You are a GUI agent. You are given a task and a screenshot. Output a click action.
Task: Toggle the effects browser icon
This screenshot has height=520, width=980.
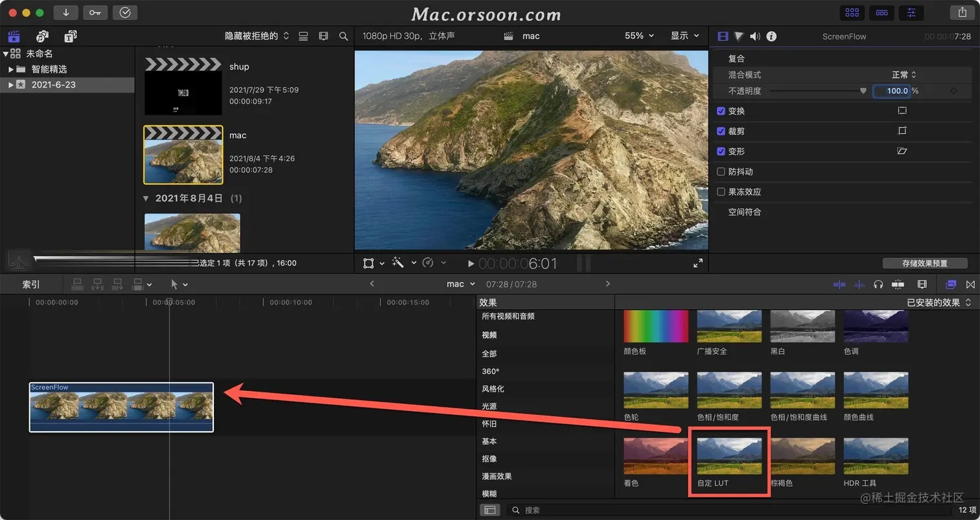click(x=951, y=284)
